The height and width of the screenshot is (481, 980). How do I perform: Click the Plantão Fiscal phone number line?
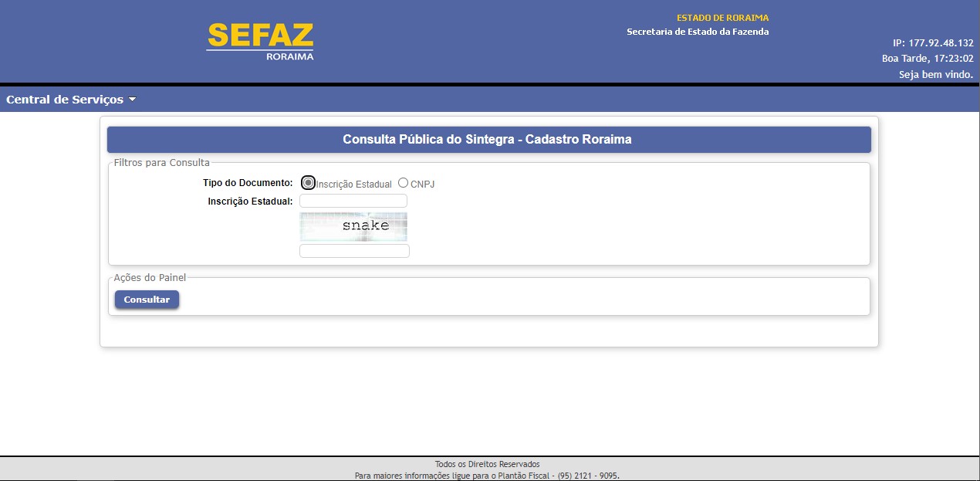(x=487, y=476)
